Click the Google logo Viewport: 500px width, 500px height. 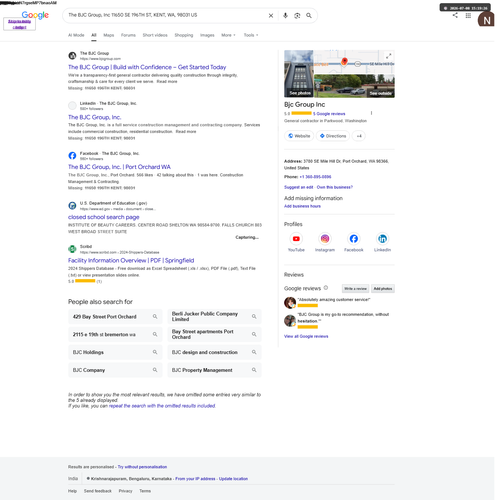pyautogui.click(x=35, y=15)
